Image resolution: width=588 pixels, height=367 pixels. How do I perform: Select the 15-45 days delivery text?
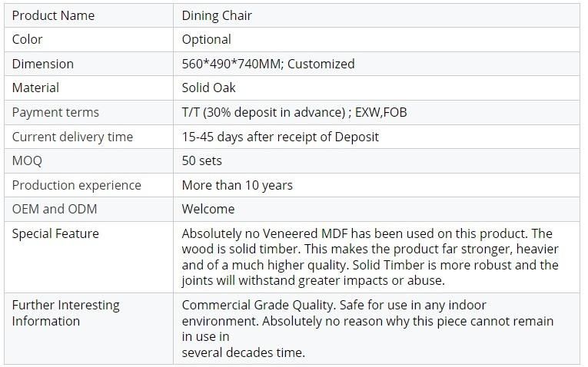coord(280,137)
